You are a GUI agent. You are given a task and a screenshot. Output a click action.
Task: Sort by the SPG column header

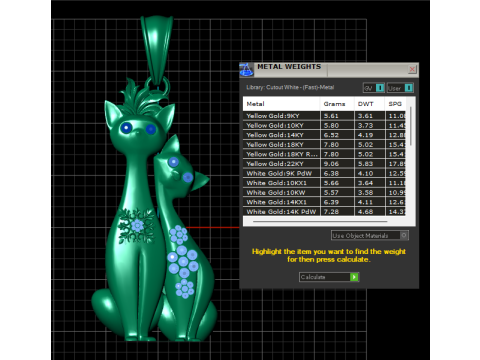point(395,104)
